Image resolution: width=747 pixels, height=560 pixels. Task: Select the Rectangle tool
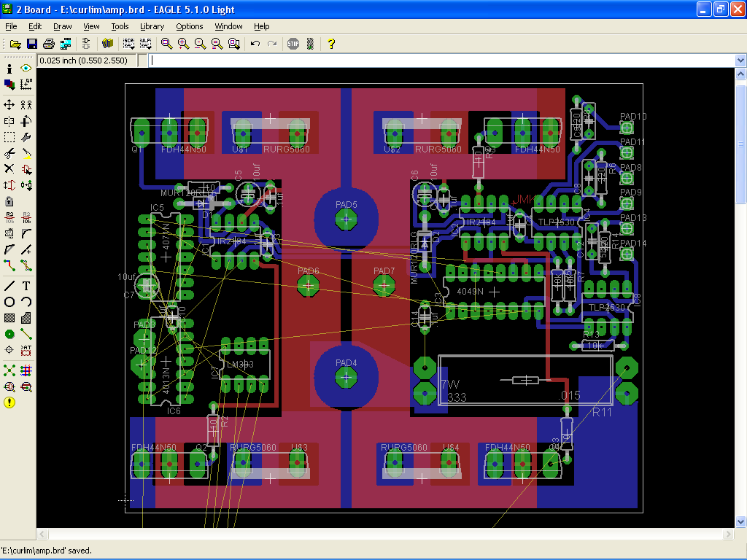click(x=9, y=318)
